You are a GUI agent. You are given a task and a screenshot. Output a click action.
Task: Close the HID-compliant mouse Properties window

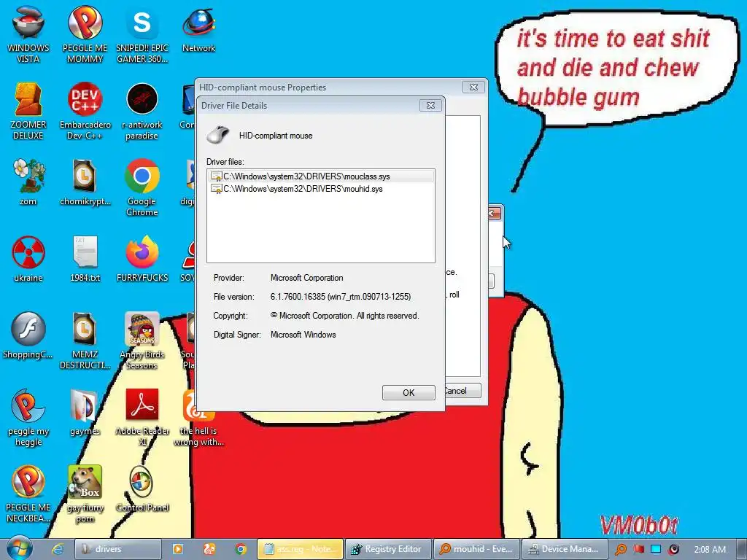click(x=473, y=87)
